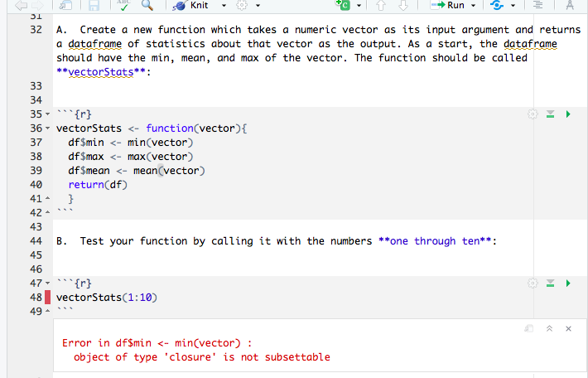Open Knit options dropdown arrow
The height and width of the screenshot is (378, 588).
click(x=224, y=5)
